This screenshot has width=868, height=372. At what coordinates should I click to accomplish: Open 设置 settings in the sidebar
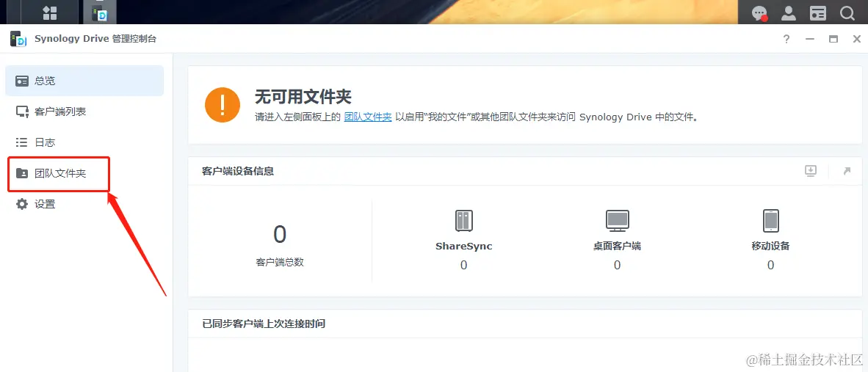click(x=84, y=205)
